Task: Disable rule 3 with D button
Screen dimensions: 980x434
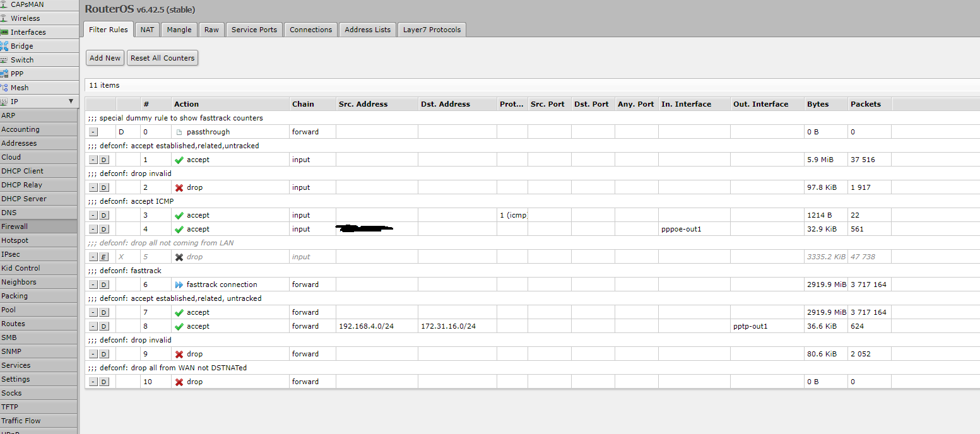Action: tap(104, 216)
